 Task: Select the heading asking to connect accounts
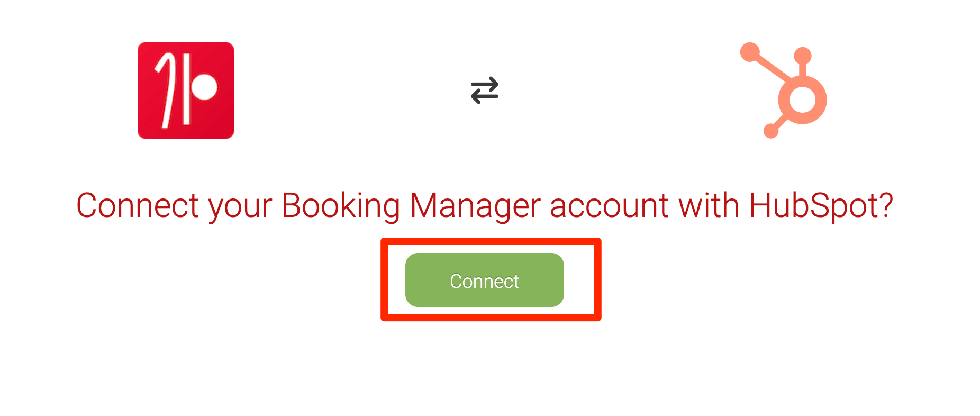pos(485,205)
